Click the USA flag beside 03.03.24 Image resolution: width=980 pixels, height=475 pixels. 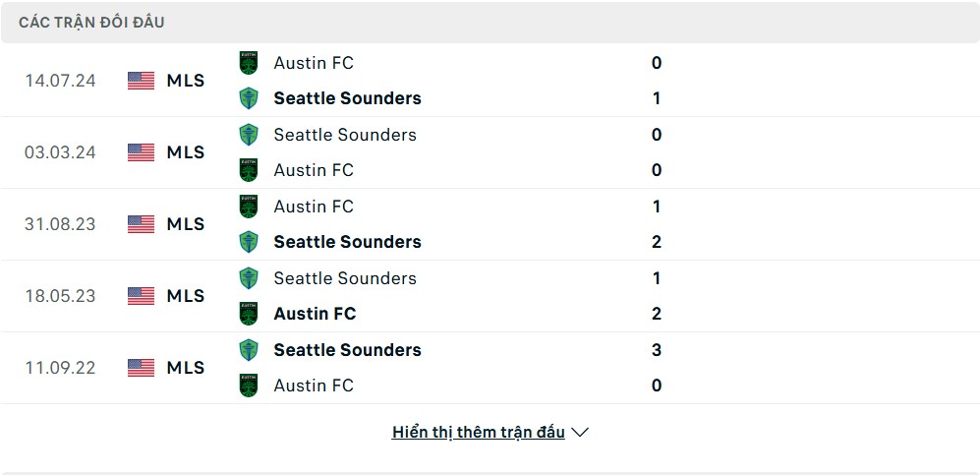(142, 152)
